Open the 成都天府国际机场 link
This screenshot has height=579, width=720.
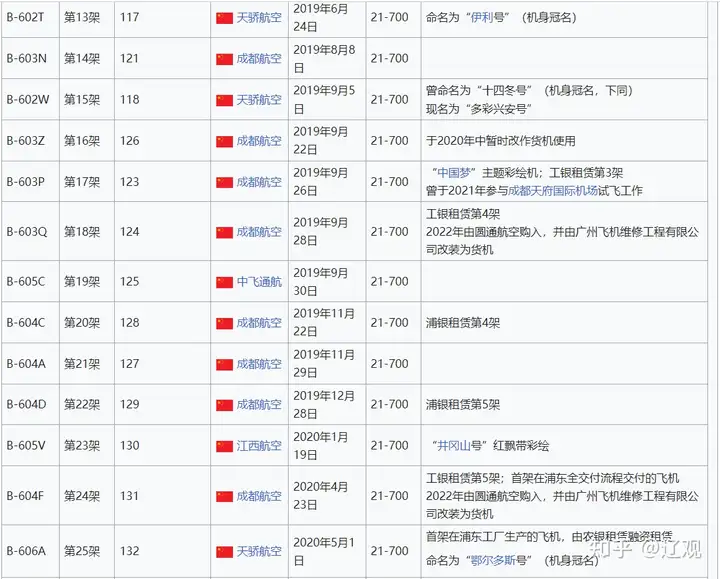click(553, 191)
